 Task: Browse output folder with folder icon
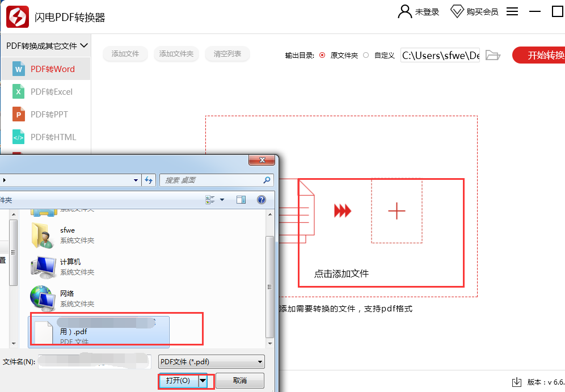pyautogui.click(x=492, y=55)
